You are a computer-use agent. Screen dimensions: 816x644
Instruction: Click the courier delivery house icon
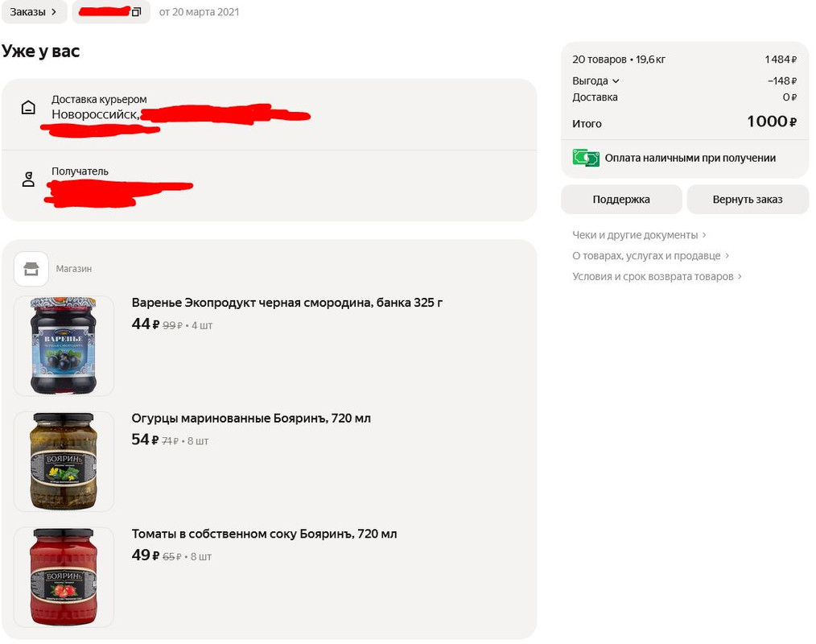(x=28, y=108)
